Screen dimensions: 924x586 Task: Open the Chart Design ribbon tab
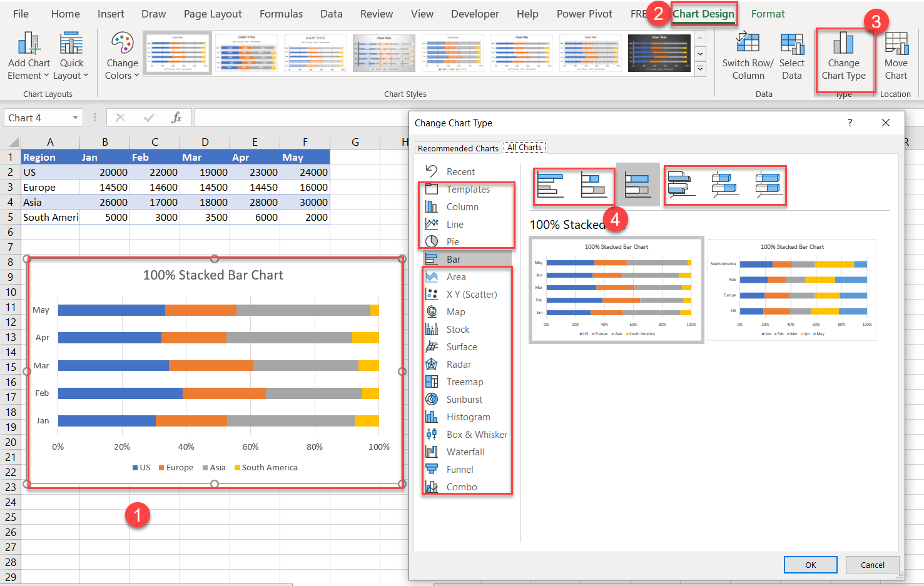[703, 14]
